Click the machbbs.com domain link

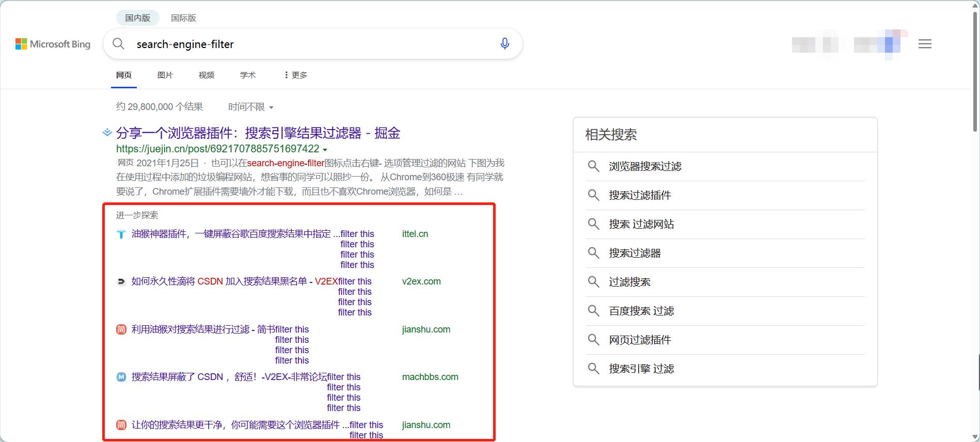click(430, 377)
